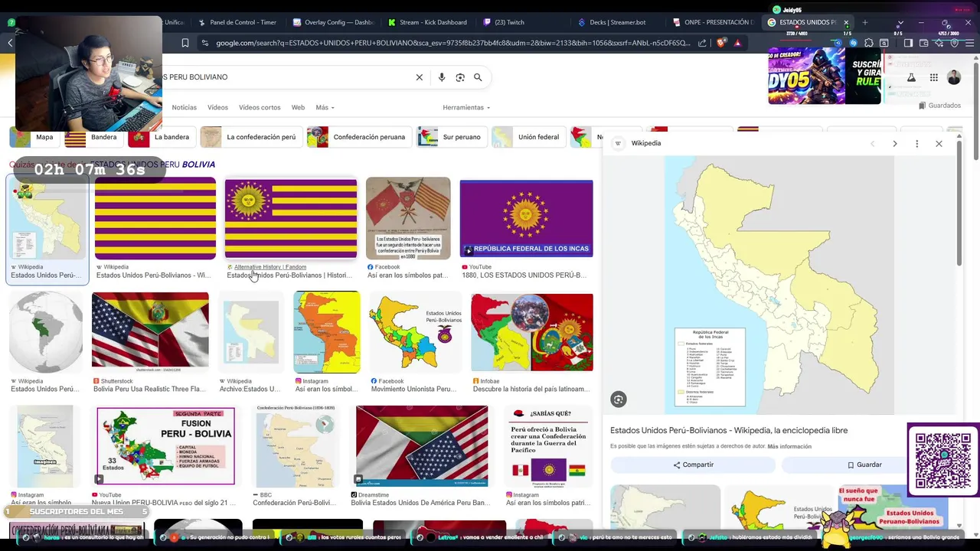Click suggested spelling ESTADOS UNIDOS PERU BOLIVIA
Screen dimensions: 980x551
(x=152, y=165)
